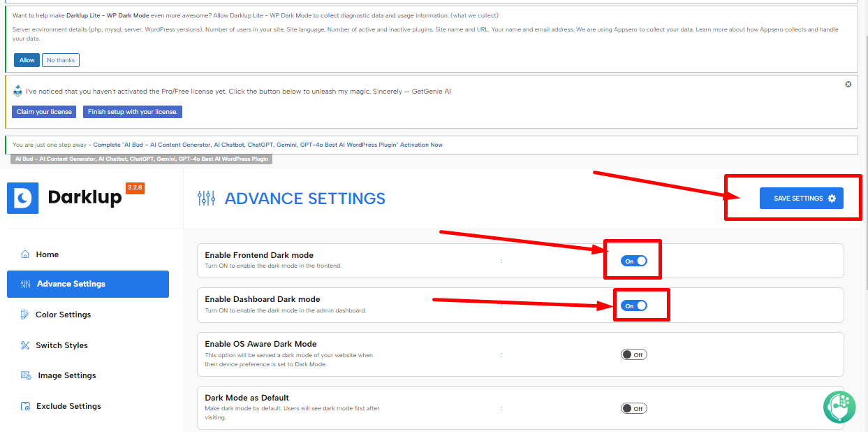The width and height of the screenshot is (868, 432).
Task: Click the Darklup brand name text
Action: point(84,199)
